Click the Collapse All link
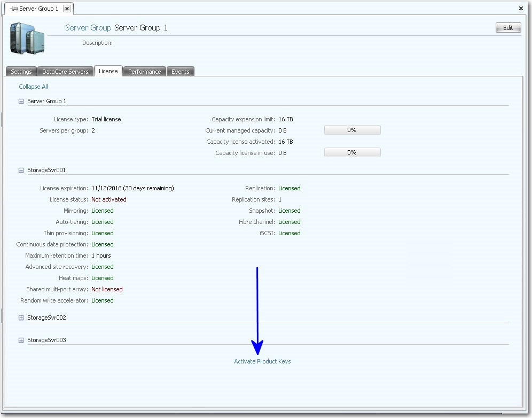This screenshot has height=418, width=532. [33, 87]
